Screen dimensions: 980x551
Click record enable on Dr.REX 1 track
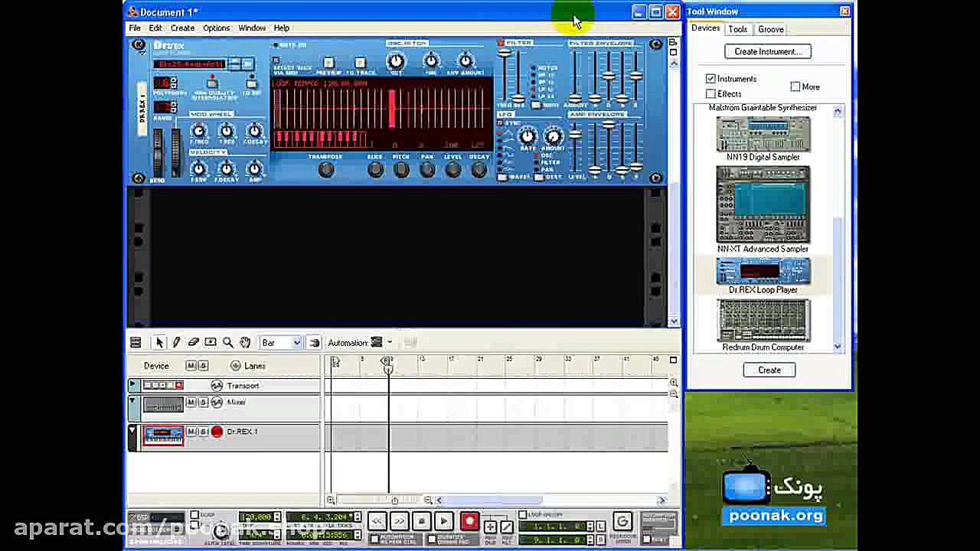click(217, 432)
